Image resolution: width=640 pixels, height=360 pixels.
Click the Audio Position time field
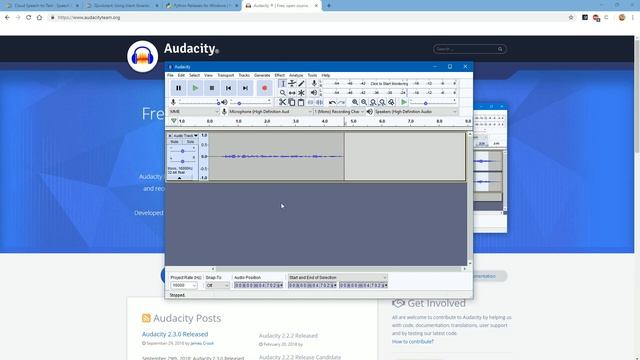tap(258, 285)
